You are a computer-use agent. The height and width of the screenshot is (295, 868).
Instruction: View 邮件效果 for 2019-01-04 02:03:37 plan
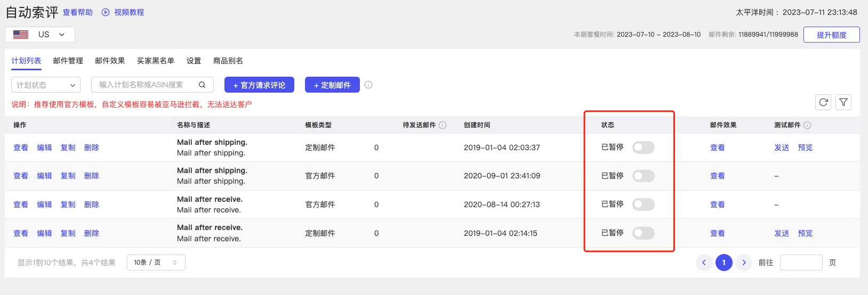(x=718, y=147)
